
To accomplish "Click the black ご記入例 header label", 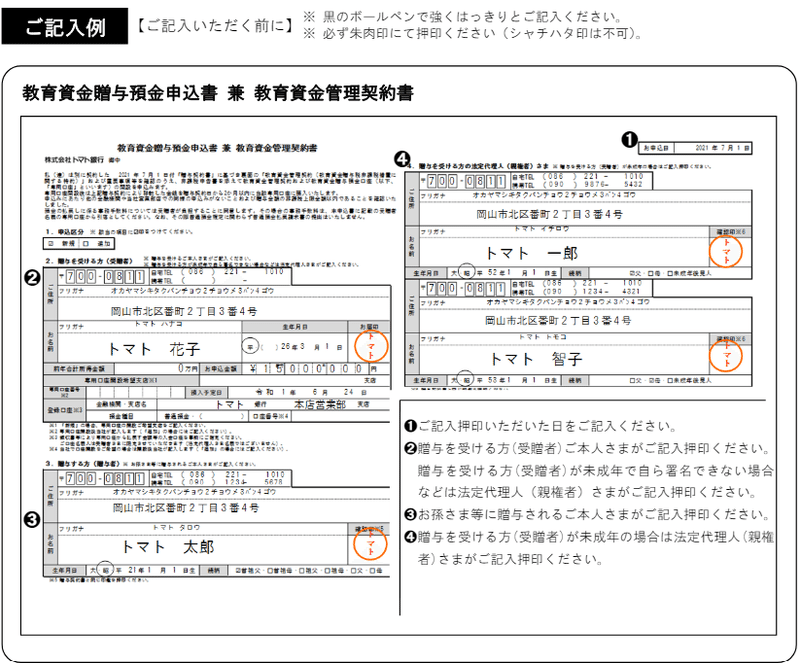I will tap(65, 26).
